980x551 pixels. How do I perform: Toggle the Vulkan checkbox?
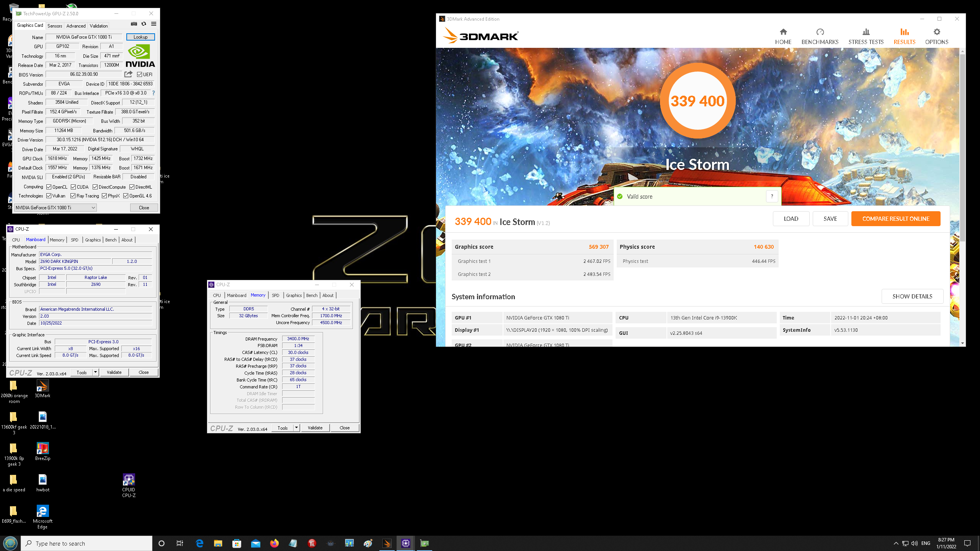(x=49, y=196)
